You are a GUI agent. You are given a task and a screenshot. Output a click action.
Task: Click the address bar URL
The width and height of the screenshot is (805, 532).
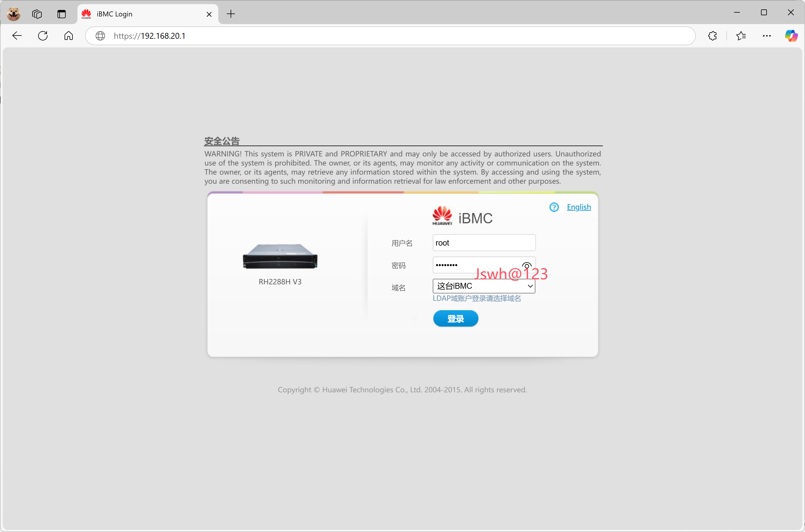(339, 36)
